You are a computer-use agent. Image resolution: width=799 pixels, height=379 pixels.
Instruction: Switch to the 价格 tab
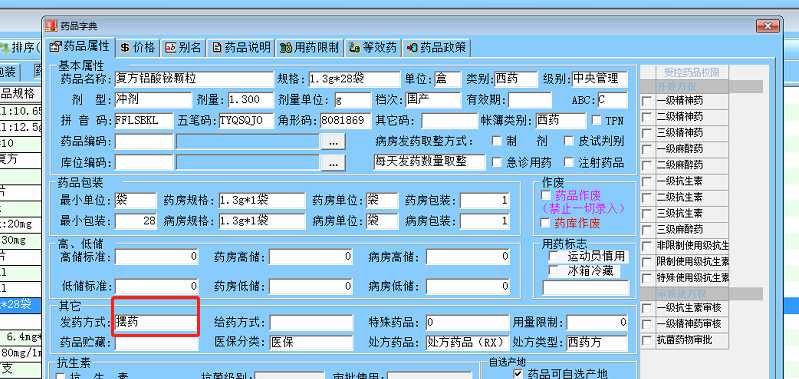(138, 47)
